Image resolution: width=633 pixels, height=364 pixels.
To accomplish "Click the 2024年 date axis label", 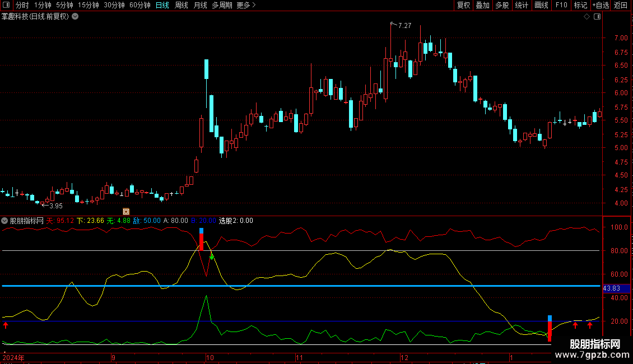I will (x=13, y=357).
